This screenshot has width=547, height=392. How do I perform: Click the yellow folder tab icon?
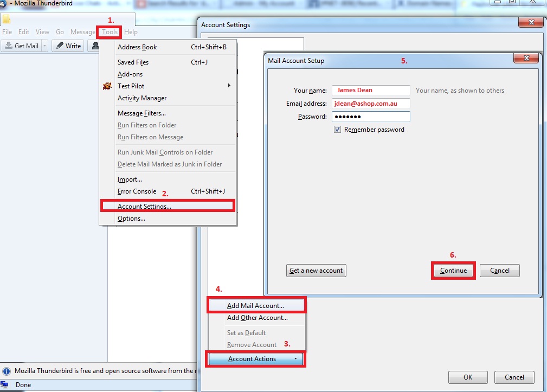point(7,19)
